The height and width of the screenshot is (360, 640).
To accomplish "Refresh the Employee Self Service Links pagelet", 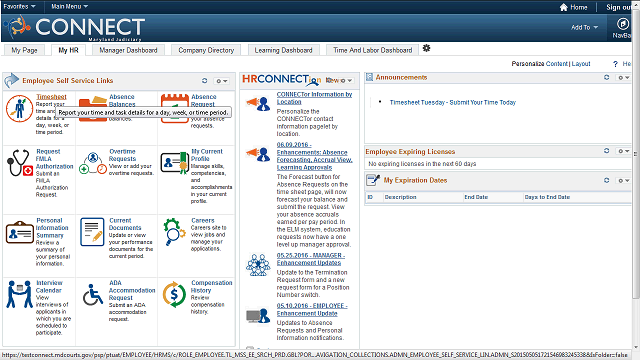I will tap(204, 81).
